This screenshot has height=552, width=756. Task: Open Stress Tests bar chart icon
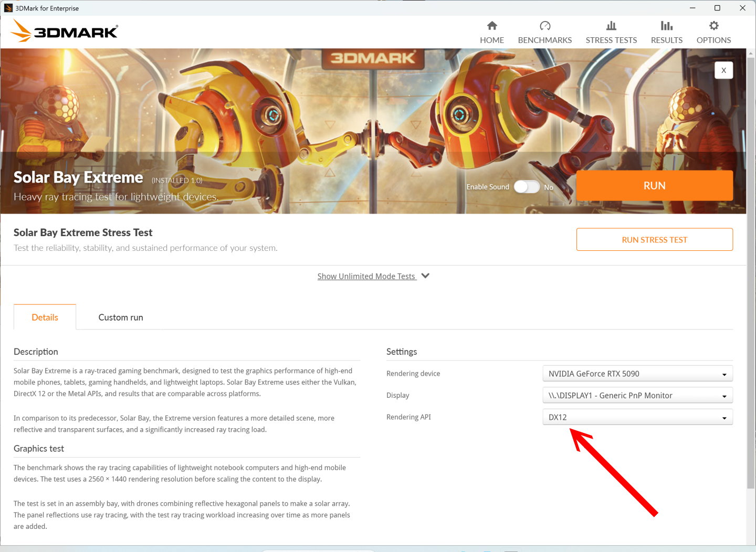[611, 26]
